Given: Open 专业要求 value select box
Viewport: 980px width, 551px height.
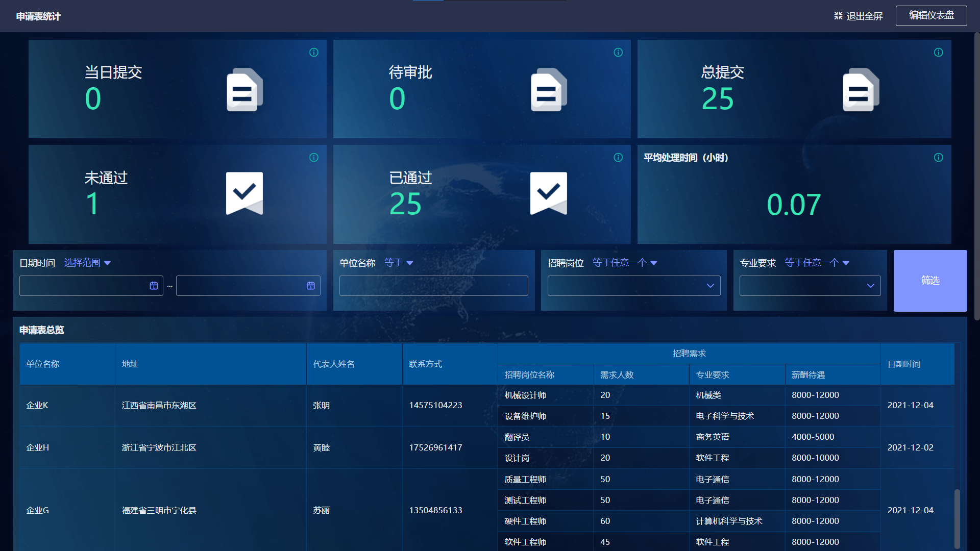Looking at the screenshot, I should 810,286.
